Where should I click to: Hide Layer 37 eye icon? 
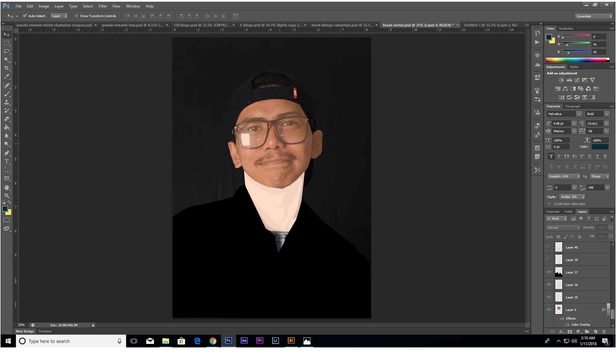[x=549, y=272]
